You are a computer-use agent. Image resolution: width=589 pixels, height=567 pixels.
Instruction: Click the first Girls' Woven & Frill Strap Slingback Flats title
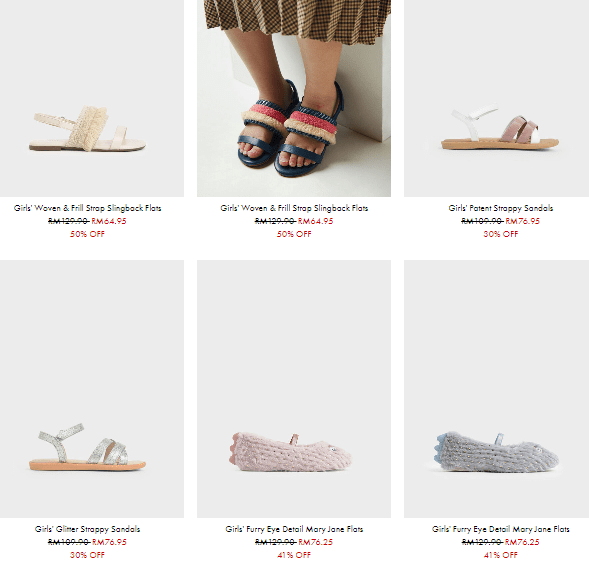point(88,208)
